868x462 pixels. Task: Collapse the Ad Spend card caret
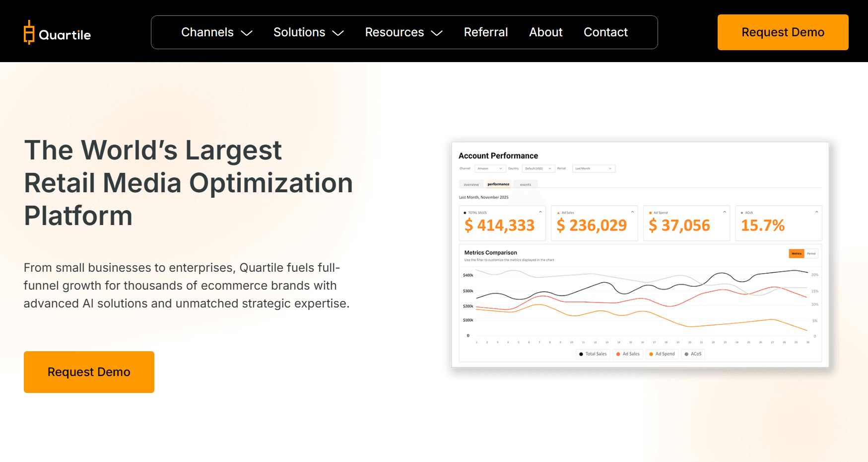725,212
